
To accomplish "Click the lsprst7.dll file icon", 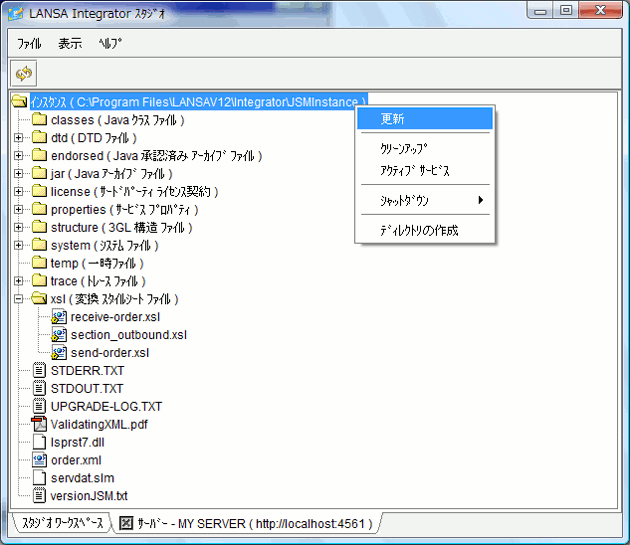I will point(39,442).
